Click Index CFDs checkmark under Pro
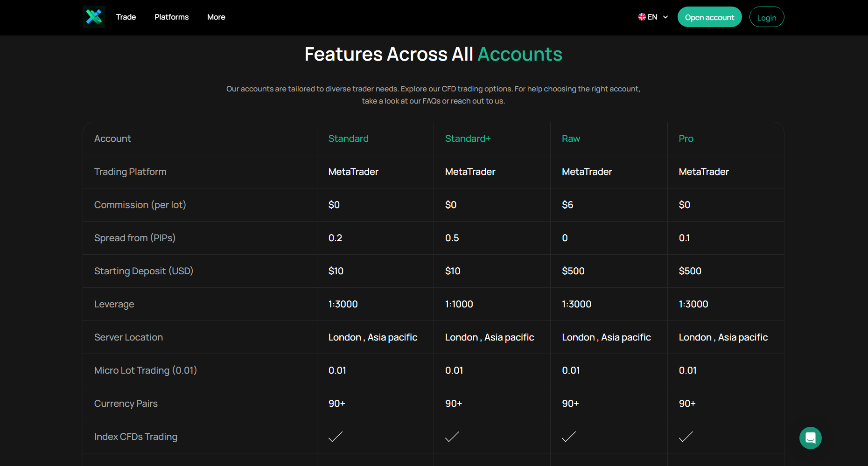Screen dimensions: 868x466 (x=686, y=437)
